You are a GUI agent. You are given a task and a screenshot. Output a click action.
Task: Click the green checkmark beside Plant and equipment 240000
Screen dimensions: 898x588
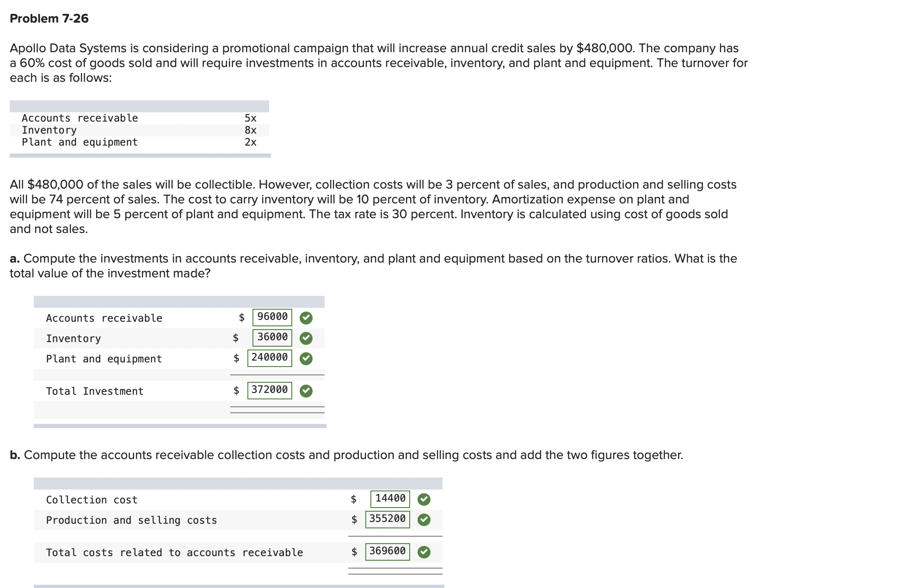point(306,358)
